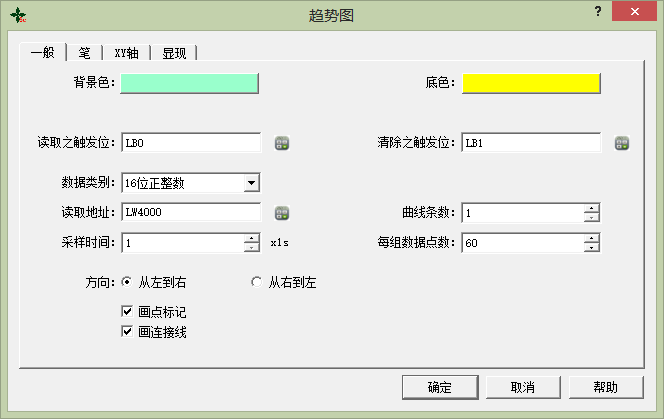
Task: Toggle the 画点标记 checkbox
Action: pos(127,312)
